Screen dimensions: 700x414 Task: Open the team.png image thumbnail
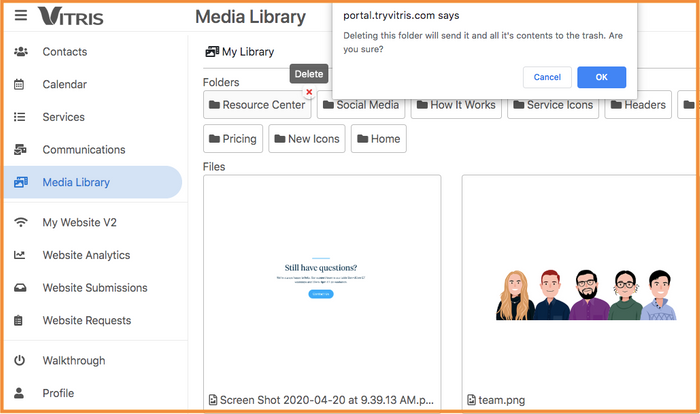(x=580, y=290)
